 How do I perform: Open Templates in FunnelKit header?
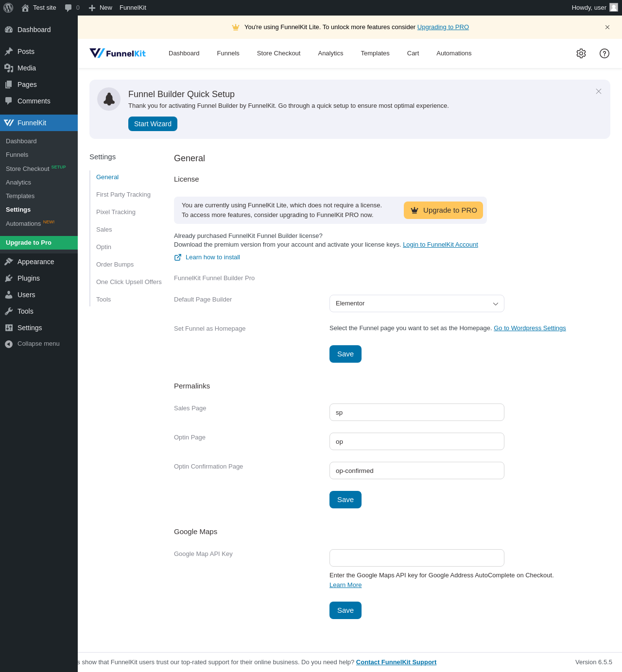pos(375,53)
